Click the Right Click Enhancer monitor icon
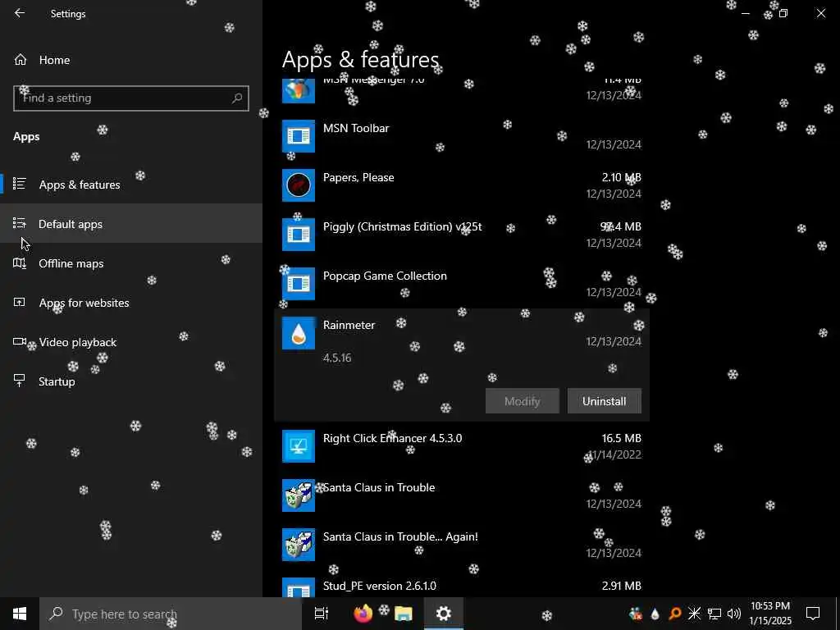The height and width of the screenshot is (630, 840). 299,446
